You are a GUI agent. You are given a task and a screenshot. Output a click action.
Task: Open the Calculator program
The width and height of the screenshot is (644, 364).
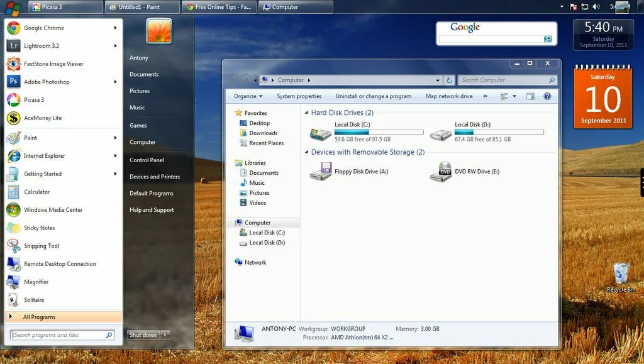point(64,192)
